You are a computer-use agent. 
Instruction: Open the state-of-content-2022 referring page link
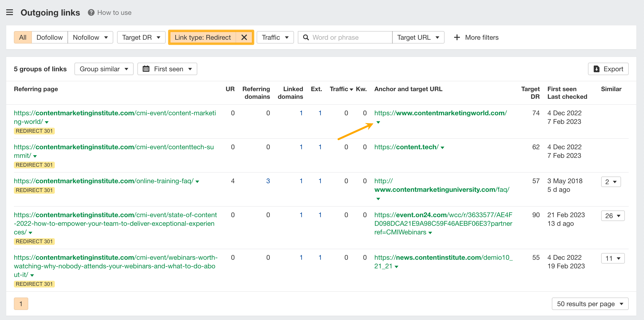(x=115, y=224)
